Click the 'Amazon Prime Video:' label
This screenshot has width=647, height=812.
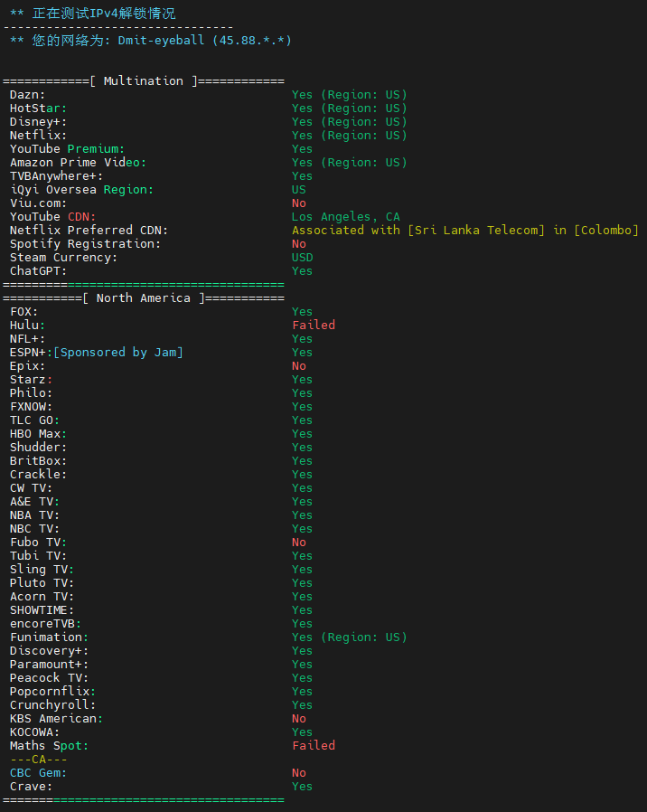pos(78,163)
